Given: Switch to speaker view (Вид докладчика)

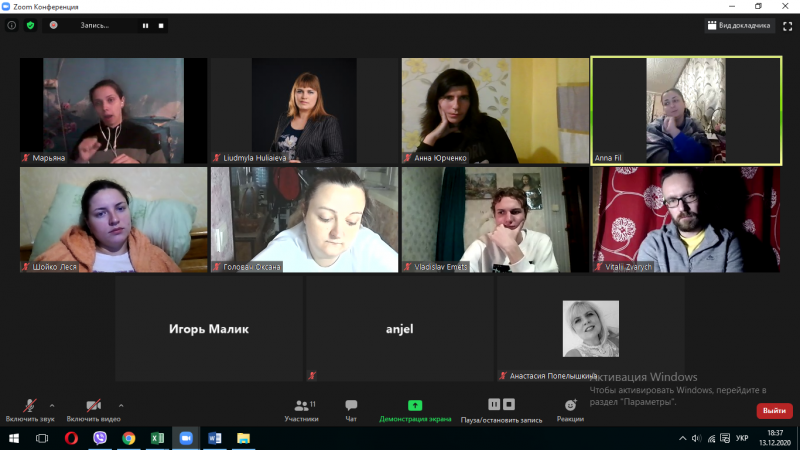Looking at the screenshot, I should click(739, 26).
